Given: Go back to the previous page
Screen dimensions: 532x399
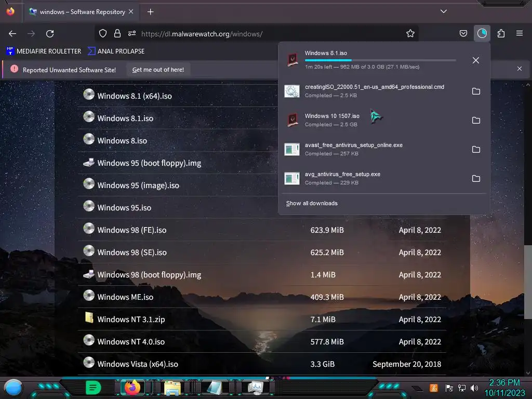Looking at the screenshot, I should (12, 34).
